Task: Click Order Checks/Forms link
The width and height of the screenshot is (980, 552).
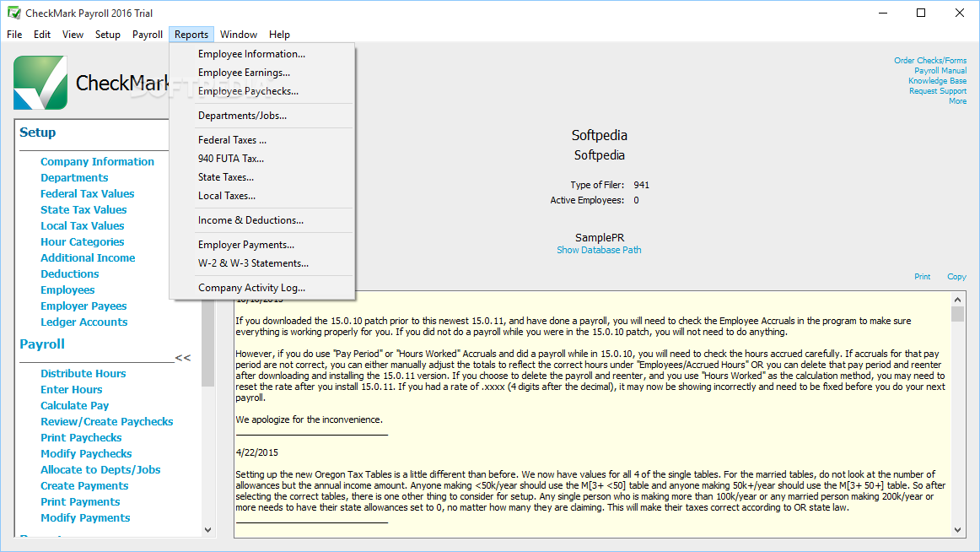Action: point(930,61)
